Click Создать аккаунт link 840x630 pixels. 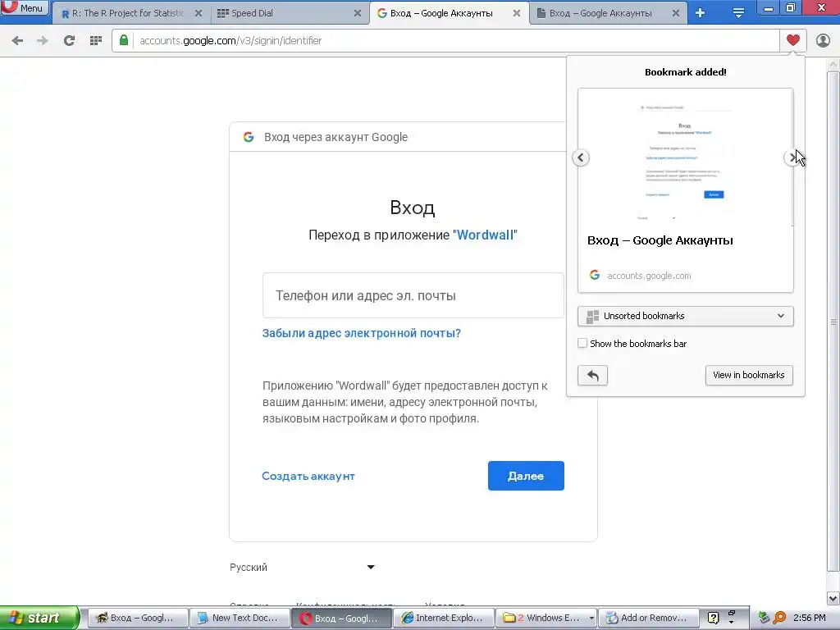[308, 477]
